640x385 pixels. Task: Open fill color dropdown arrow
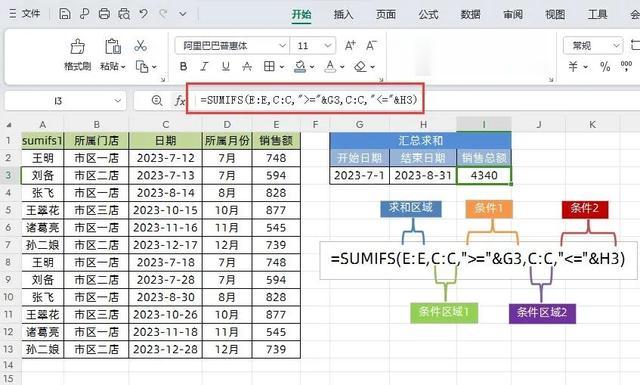tap(312, 67)
